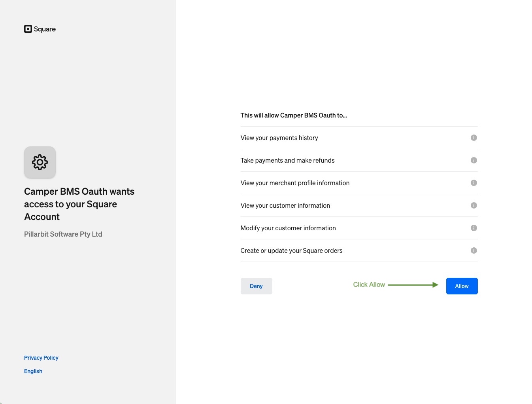The height and width of the screenshot is (404, 532).
Task: Click the Square logo icon
Action: click(28, 29)
